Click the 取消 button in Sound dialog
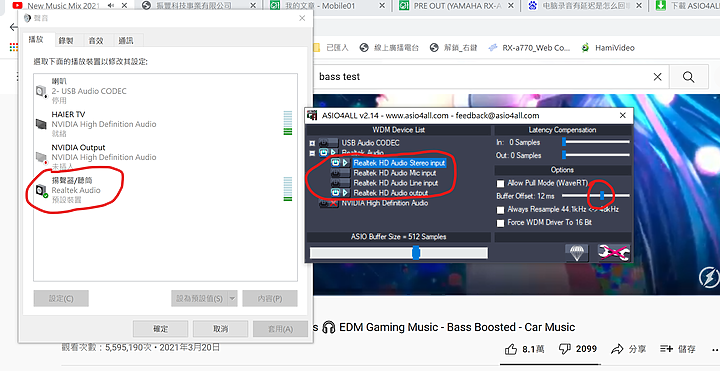This screenshot has width=720, height=371. pos(220,329)
